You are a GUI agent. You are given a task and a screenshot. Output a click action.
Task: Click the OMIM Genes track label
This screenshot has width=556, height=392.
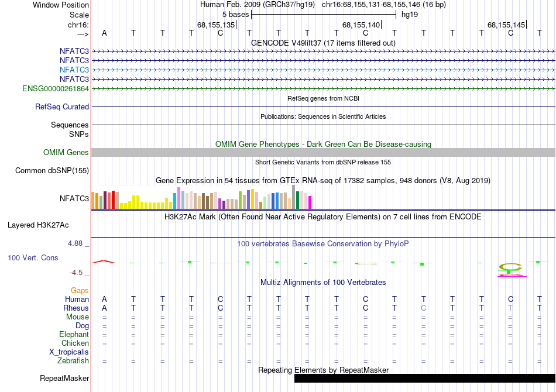[x=66, y=152]
